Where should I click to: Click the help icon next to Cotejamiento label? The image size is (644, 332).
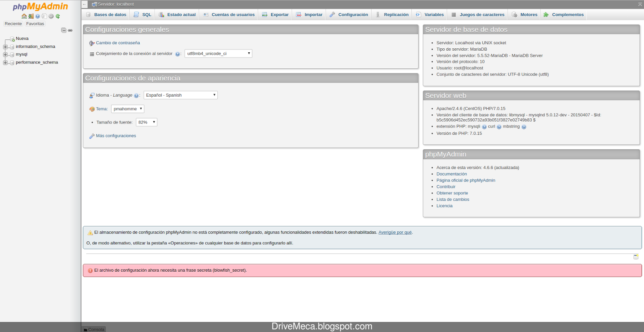click(178, 54)
